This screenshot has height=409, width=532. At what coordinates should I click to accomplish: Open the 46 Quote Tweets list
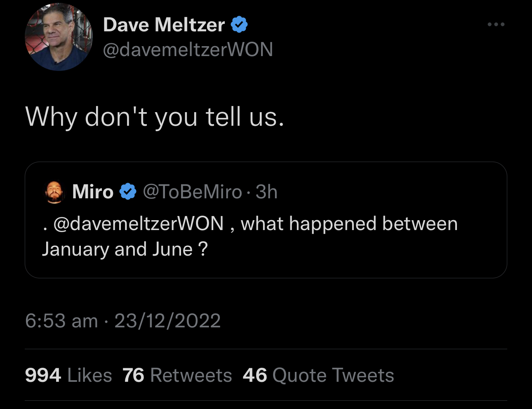click(318, 375)
